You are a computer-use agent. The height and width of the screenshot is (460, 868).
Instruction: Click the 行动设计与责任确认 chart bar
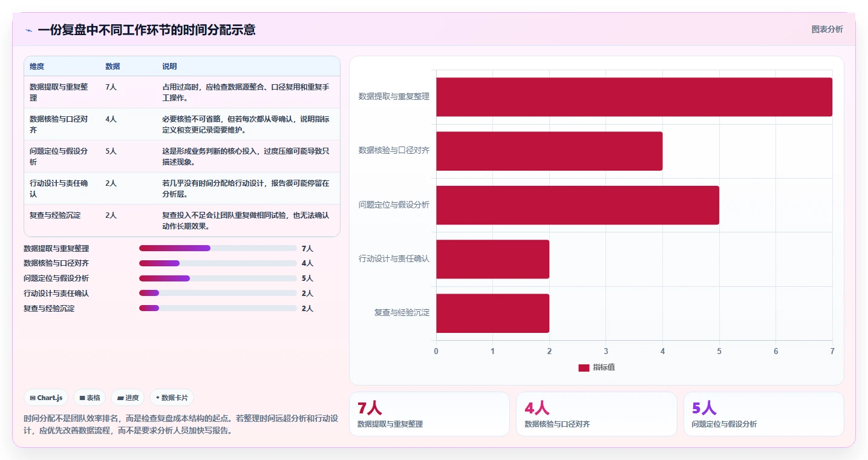(x=492, y=259)
